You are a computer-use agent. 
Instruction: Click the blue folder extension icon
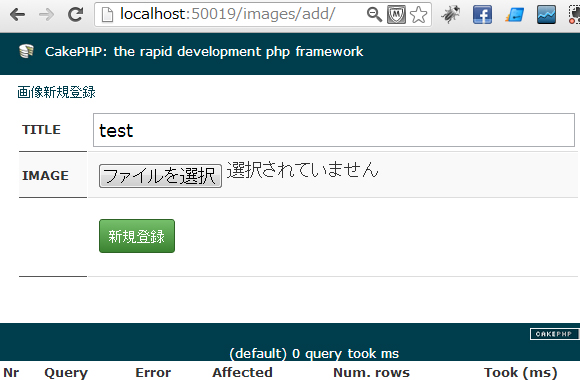click(x=515, y=15)
